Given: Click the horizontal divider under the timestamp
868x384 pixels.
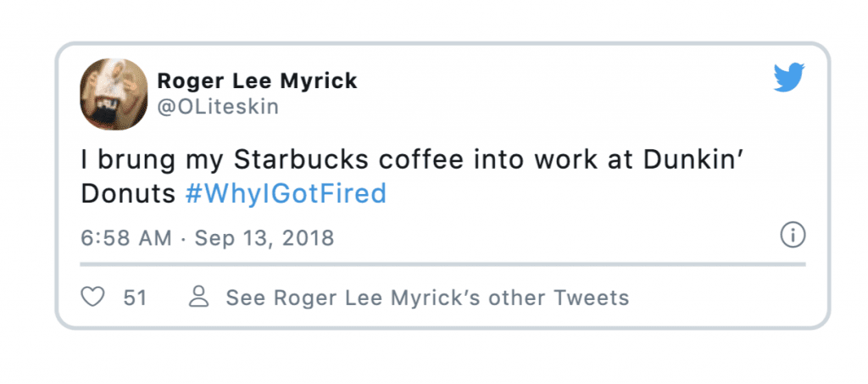Looking at the screenshot, I should 442,264.
